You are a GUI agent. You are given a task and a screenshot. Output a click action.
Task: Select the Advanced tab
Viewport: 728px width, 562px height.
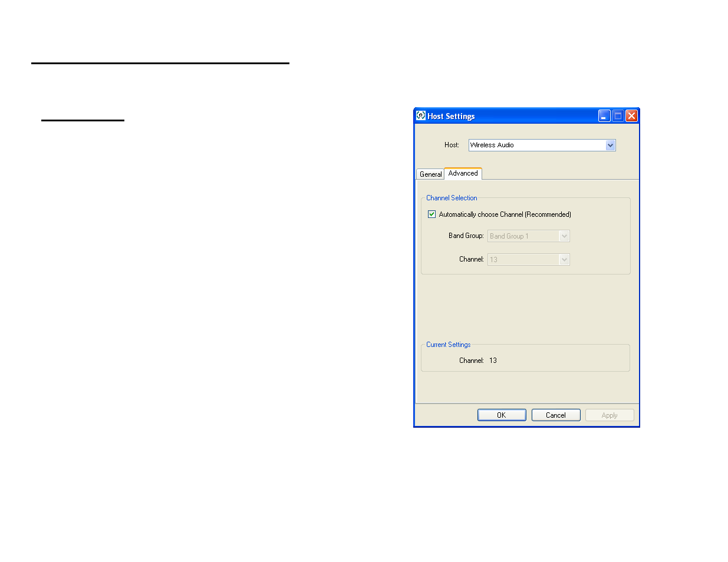[463, 173]
